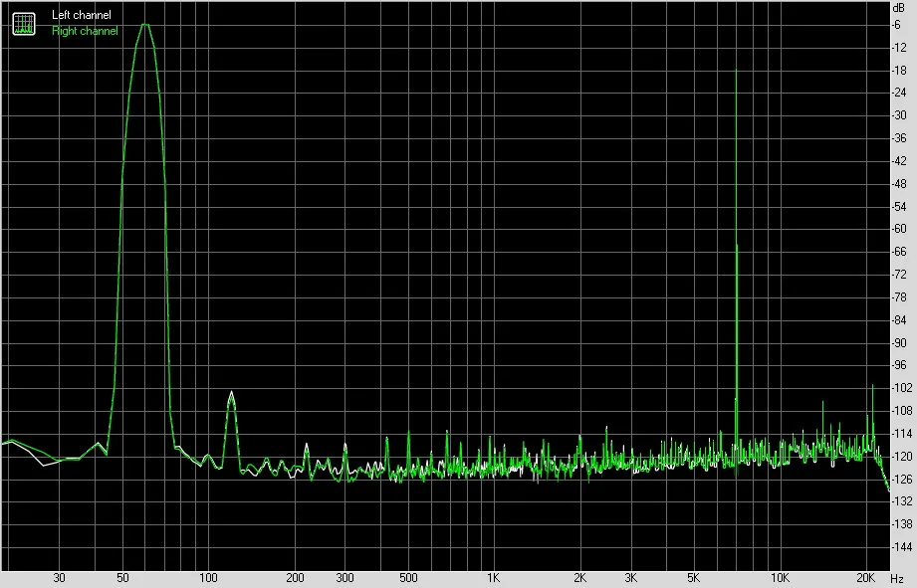Click the '-6' dB axis label

tap(896, 25)
